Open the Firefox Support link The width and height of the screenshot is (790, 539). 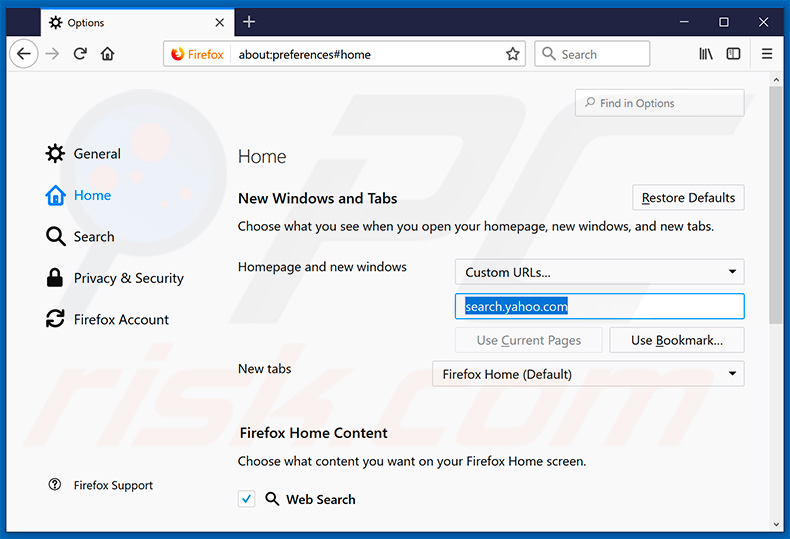click(113, 485)
